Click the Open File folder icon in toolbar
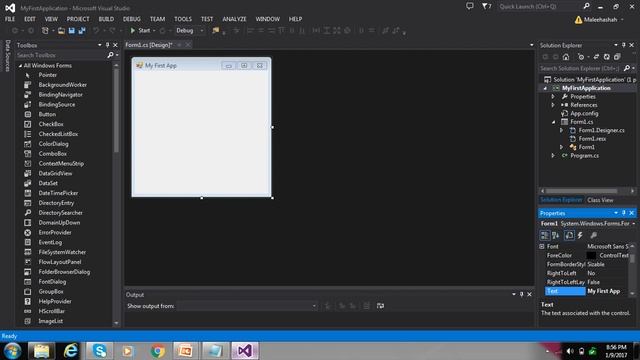 (x=61, y=31)
